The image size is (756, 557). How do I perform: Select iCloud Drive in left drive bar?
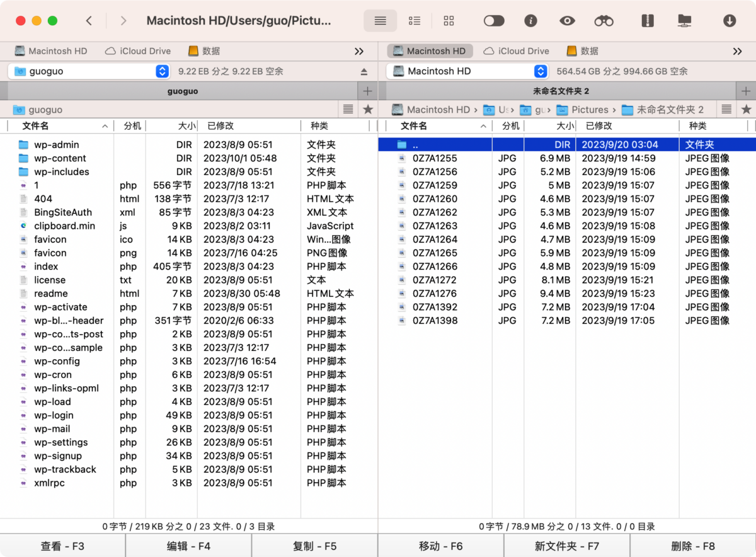tap(137, 51)
